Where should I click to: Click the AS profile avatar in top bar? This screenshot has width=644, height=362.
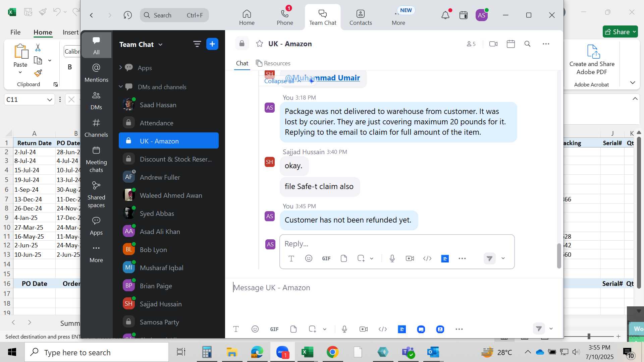click(x=481, y=15)
